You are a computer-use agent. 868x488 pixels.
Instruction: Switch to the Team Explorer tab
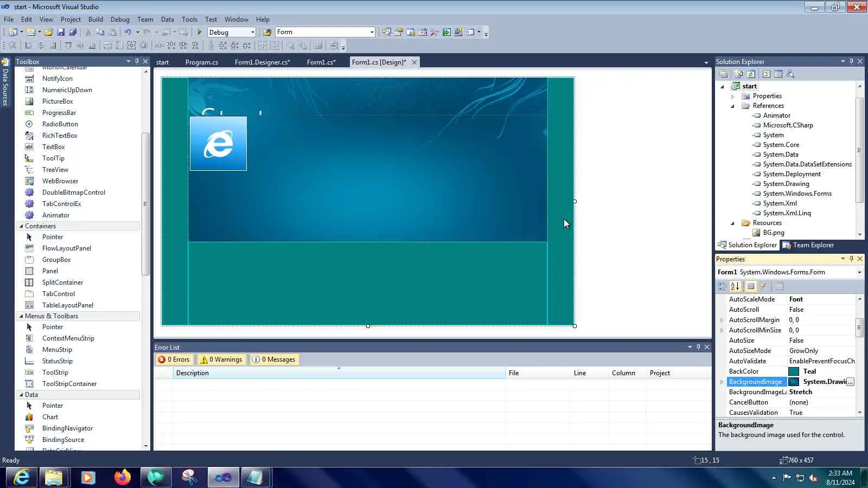tap(808, 245)
